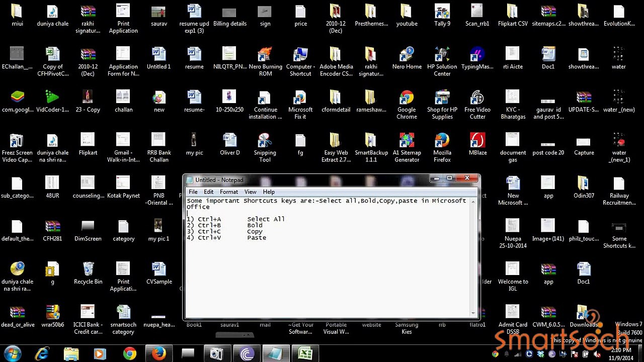Open Windows Media Player from taskbar
The image size is (644, 362).
click(100, 354)
